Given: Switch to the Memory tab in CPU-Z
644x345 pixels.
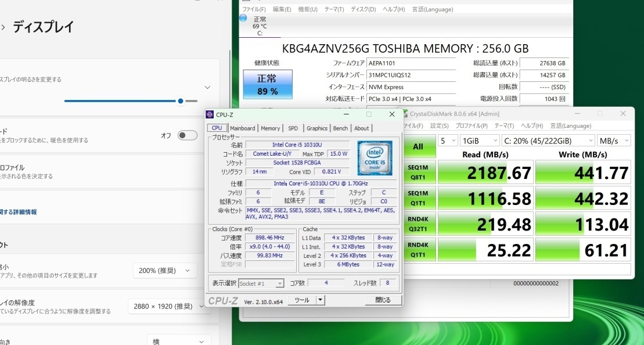Looking at the screenshot, I should pos(270,128).
